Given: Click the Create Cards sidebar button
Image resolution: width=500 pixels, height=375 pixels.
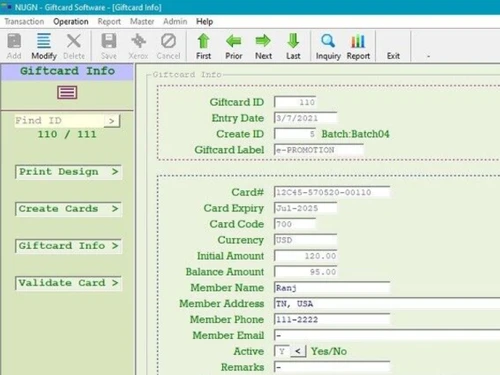Looking at the screenshot, I should pyautogui.click(x=68, y=209).
